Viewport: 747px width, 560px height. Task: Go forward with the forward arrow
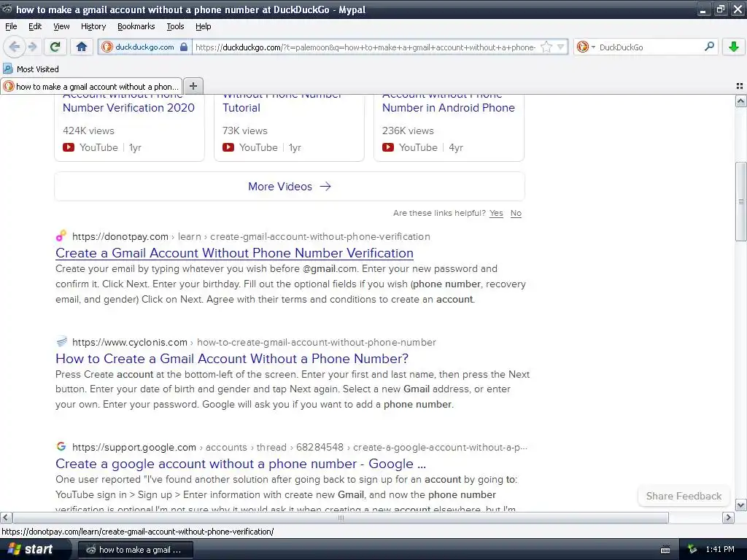coord(32,47)
